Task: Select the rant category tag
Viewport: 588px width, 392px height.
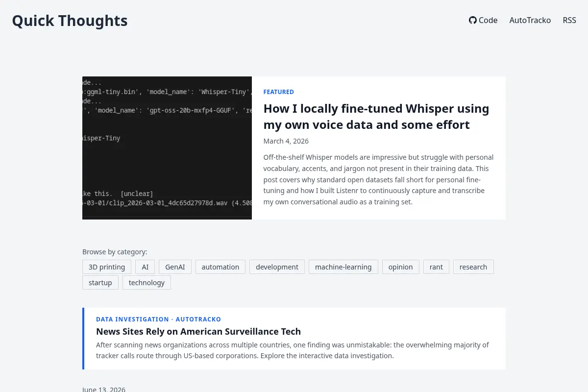Action: point(436,267)
